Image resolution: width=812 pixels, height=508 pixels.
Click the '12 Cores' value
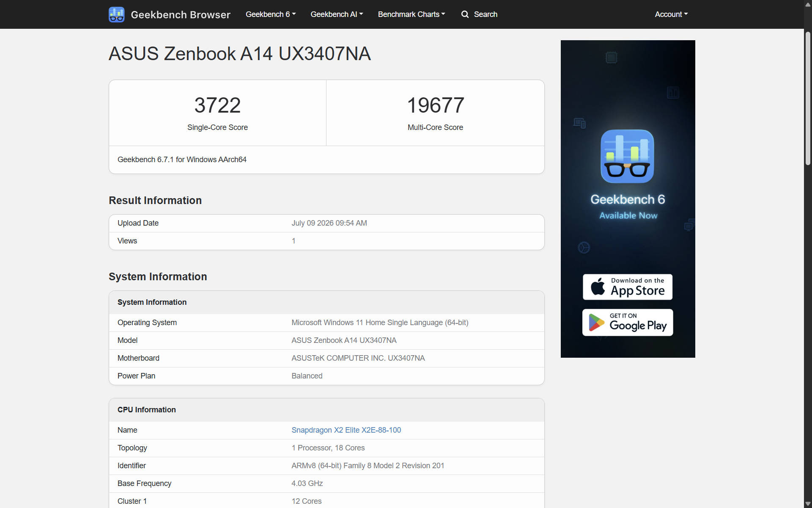pos(306,501)
